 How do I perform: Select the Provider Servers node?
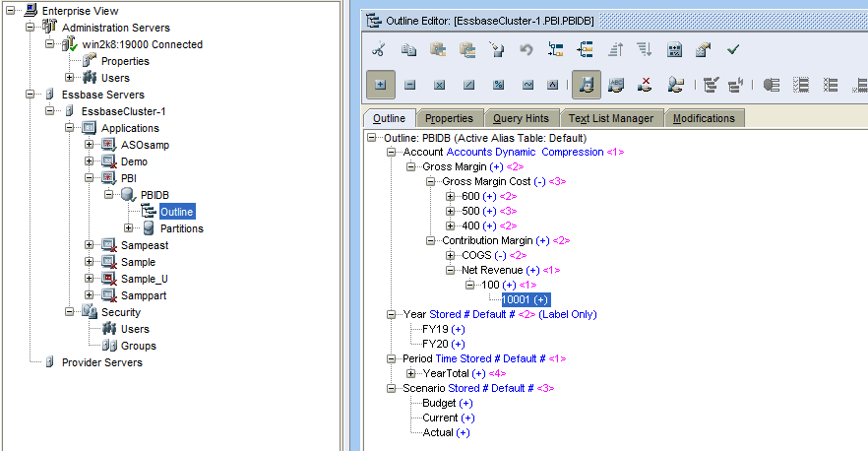102,362
